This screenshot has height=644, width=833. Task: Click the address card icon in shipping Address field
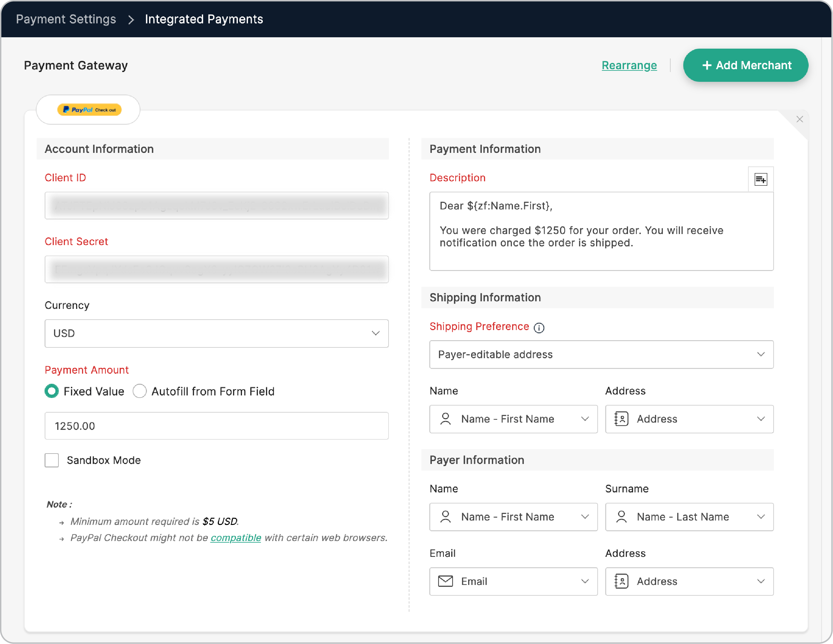click(x=621, y=419)
